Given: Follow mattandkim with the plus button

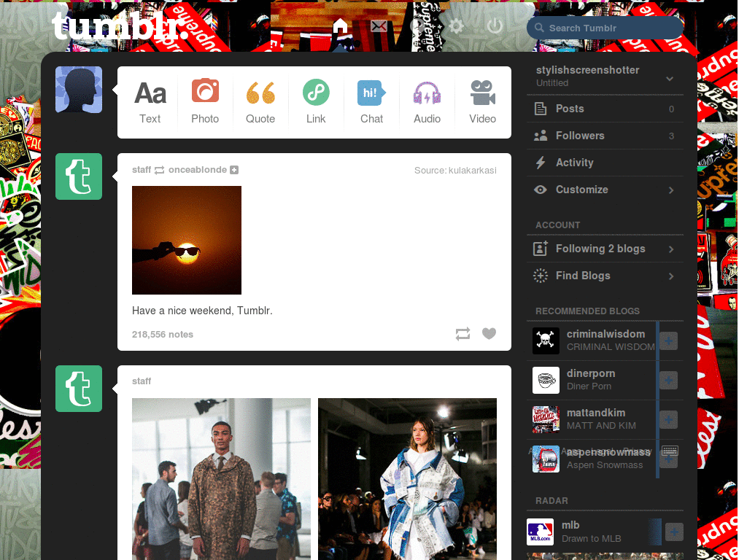Looking at the screenshot, I should [669, 419].
